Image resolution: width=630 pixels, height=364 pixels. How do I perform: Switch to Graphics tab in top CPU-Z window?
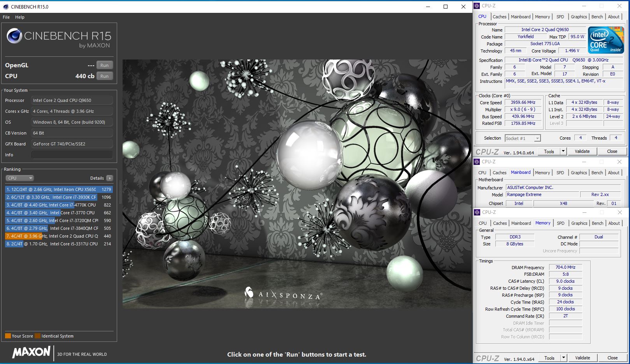coord(579,17)
